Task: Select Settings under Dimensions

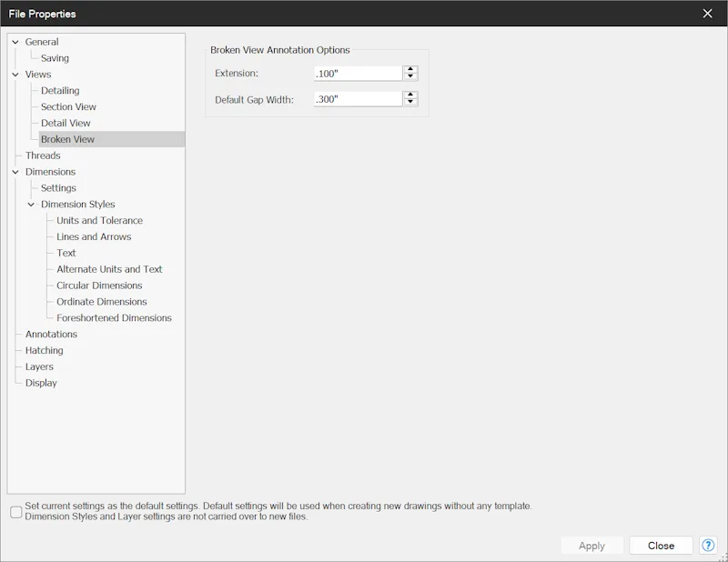Action: click(58, 188)
